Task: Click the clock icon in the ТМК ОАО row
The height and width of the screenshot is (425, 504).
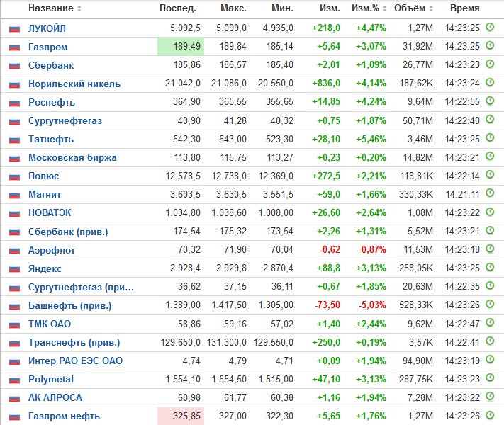Action: [x=490, y=322]
